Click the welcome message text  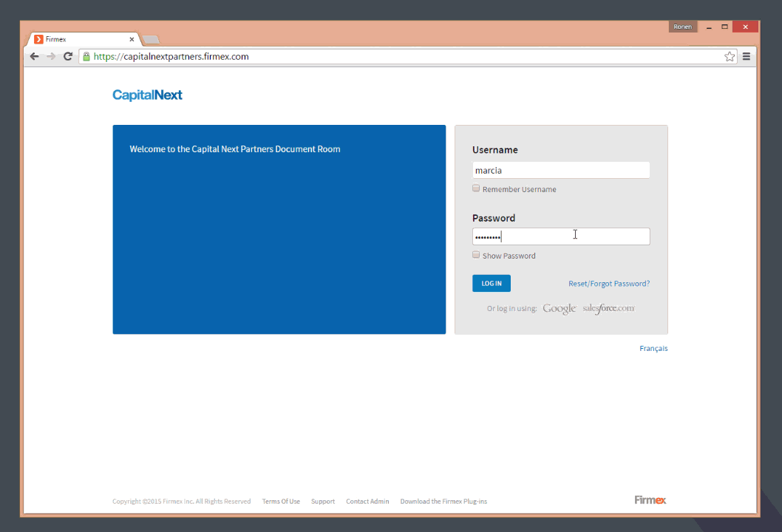click(235, 149)
